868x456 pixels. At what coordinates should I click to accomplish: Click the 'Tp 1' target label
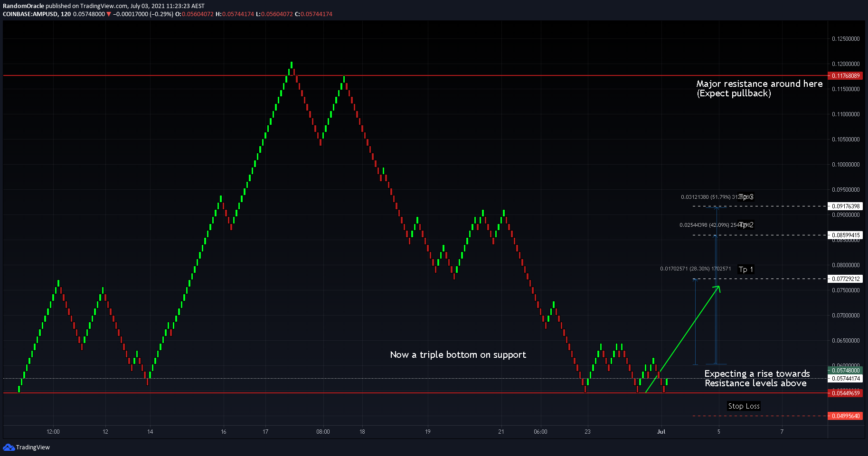746,270
